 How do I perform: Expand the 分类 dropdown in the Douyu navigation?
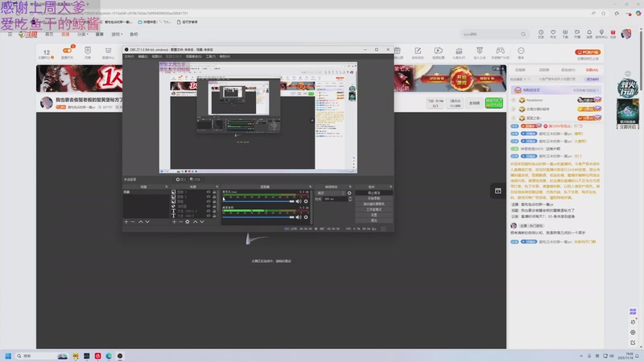(83, 35)
